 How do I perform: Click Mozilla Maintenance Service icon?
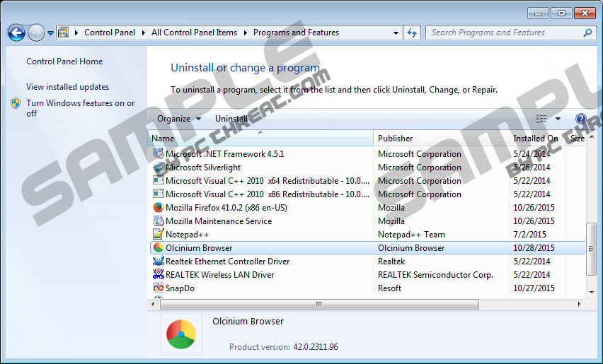pyautogui.click(x=159, y=221)
